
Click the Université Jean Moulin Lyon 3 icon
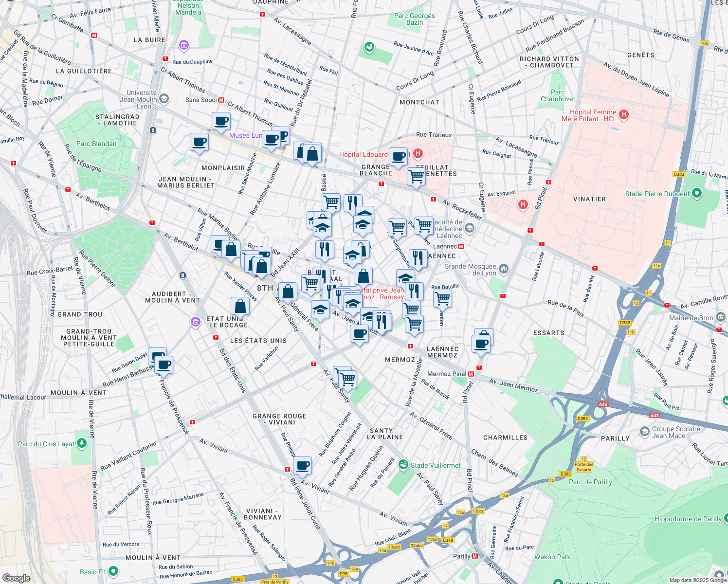pos(164,99)
